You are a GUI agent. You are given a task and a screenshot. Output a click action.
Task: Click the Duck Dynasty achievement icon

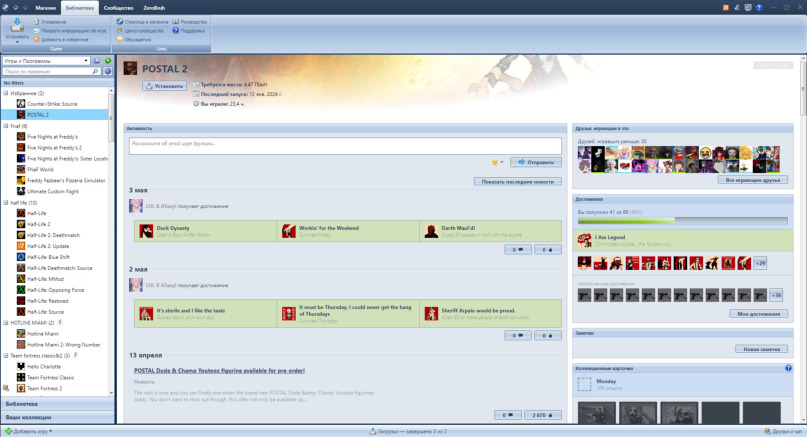[x=146, y=231]
